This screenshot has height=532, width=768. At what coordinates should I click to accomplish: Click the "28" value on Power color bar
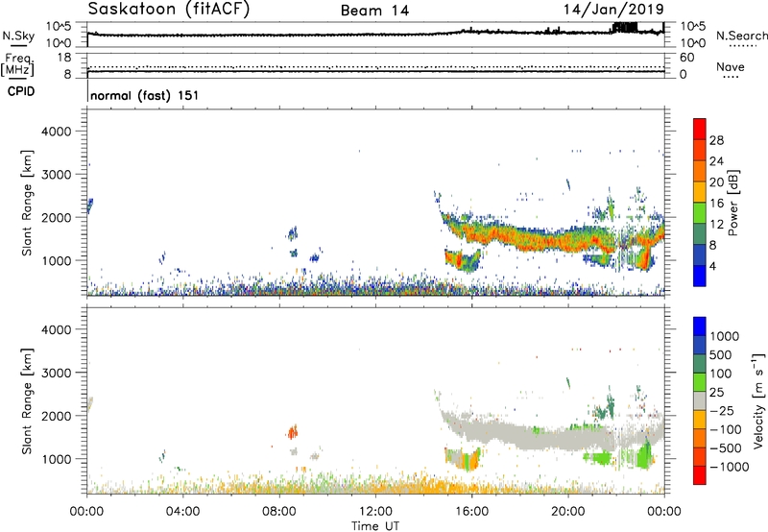click(716, 140)
